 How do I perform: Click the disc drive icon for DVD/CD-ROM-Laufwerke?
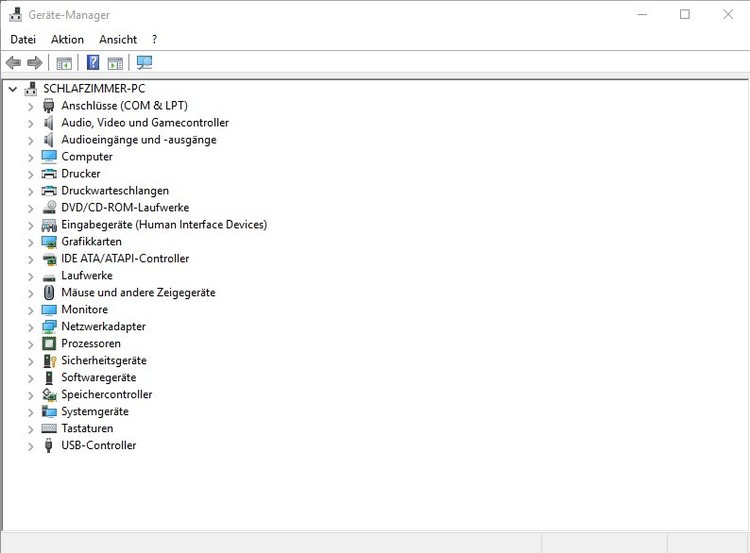pyautogui.click(x=49, y=208)
